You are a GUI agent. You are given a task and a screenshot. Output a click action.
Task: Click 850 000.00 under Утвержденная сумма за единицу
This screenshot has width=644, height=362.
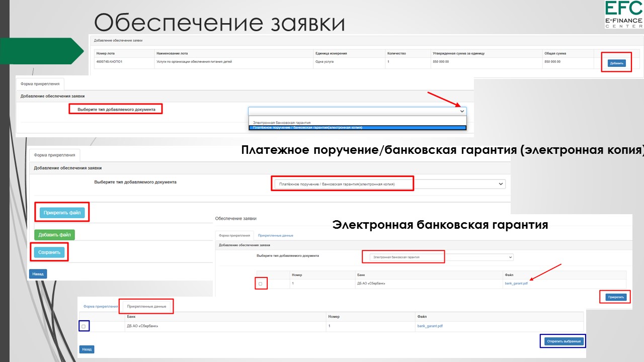point(440,62)
